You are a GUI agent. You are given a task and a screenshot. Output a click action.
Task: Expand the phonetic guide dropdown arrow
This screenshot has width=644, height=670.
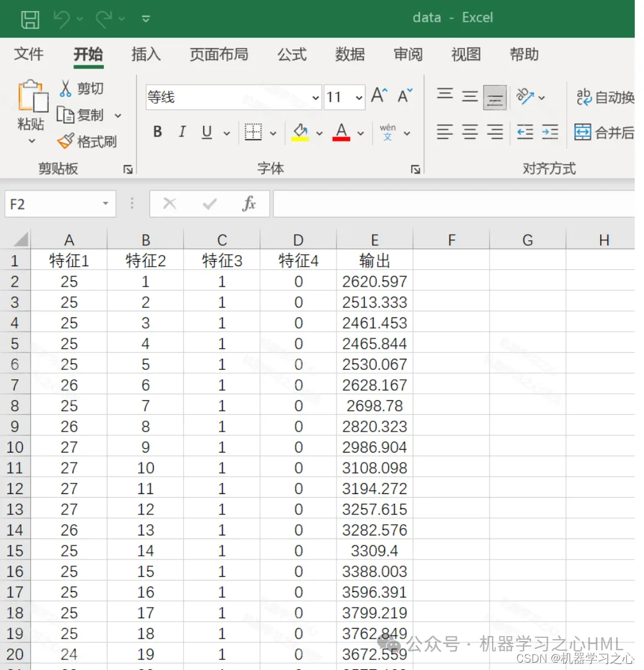tap(408, 133)
